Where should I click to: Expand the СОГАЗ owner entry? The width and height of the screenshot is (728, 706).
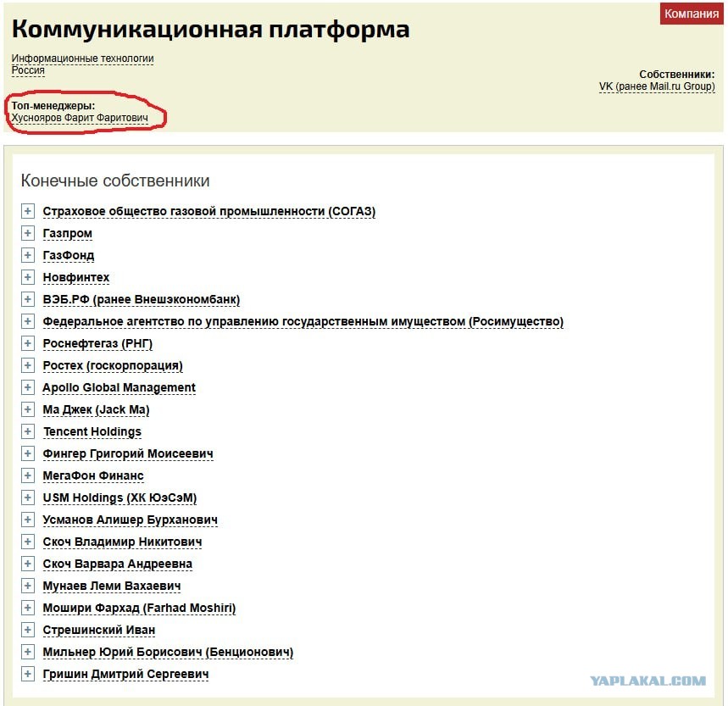pos(27,211)
